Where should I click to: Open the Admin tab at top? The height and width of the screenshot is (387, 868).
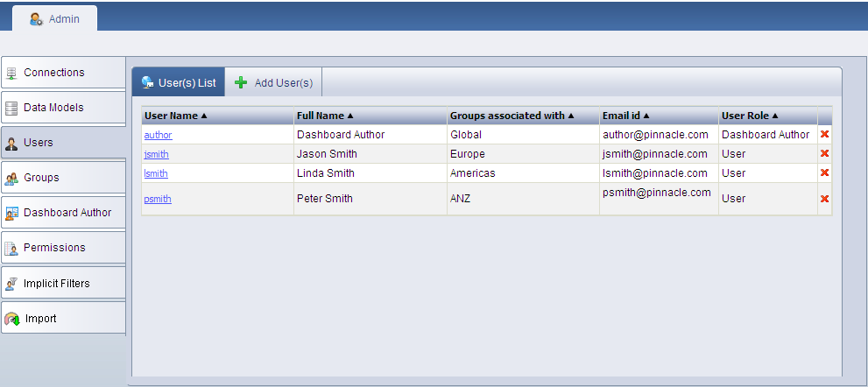(55, 18)
